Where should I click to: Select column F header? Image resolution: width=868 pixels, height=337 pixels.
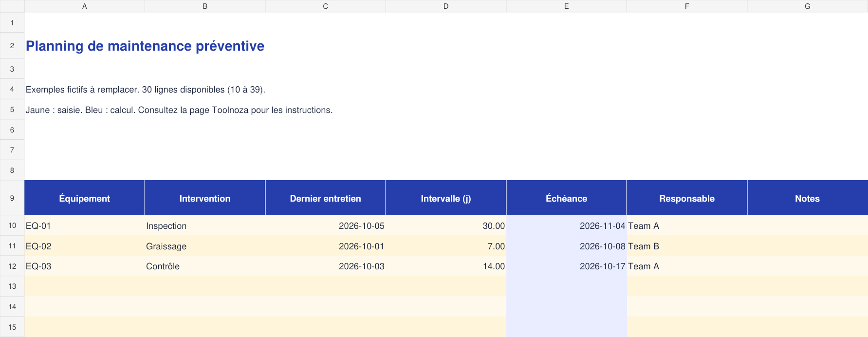[x=687, y=6]
